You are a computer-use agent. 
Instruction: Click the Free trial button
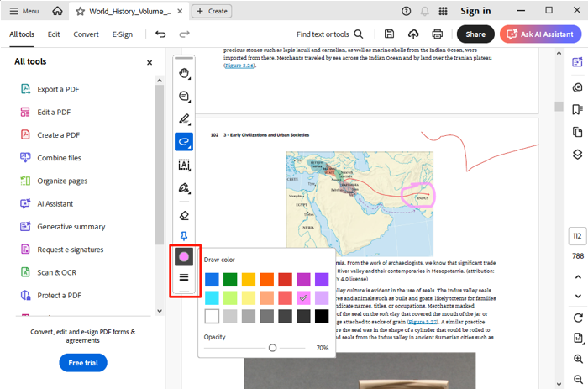(x=83, y=363)
